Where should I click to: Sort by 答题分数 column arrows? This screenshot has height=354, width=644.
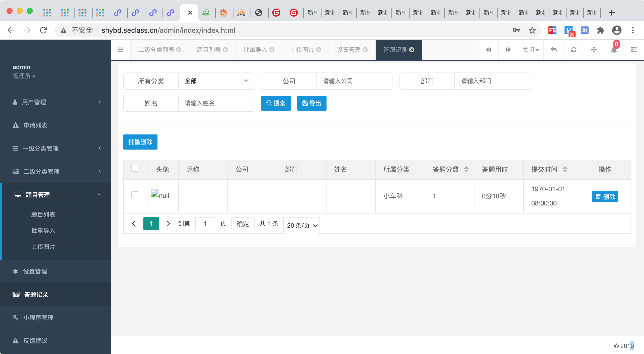point(466,169)
